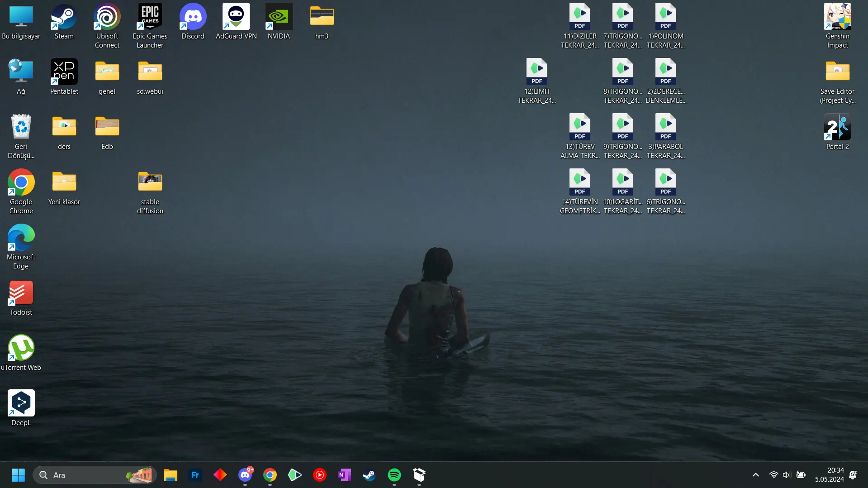This screenshot has height=488, width=868.
Task: Open the green PDF reader in taskbar
Action: [295, 475]
